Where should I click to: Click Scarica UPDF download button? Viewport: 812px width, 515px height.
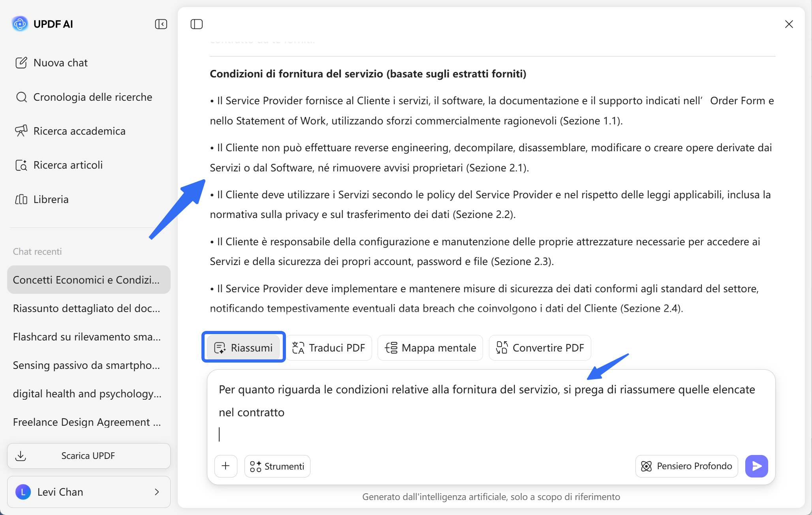point(88,456)
